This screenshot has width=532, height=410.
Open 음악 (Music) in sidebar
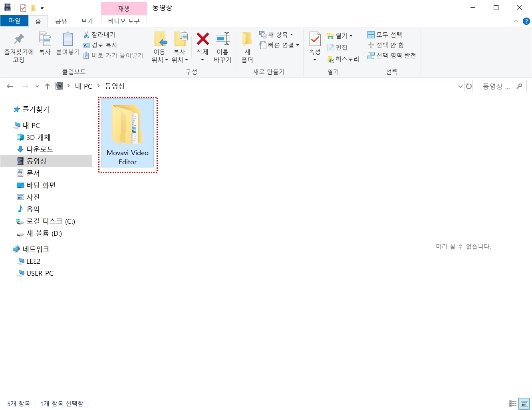[x=28, y=209]
